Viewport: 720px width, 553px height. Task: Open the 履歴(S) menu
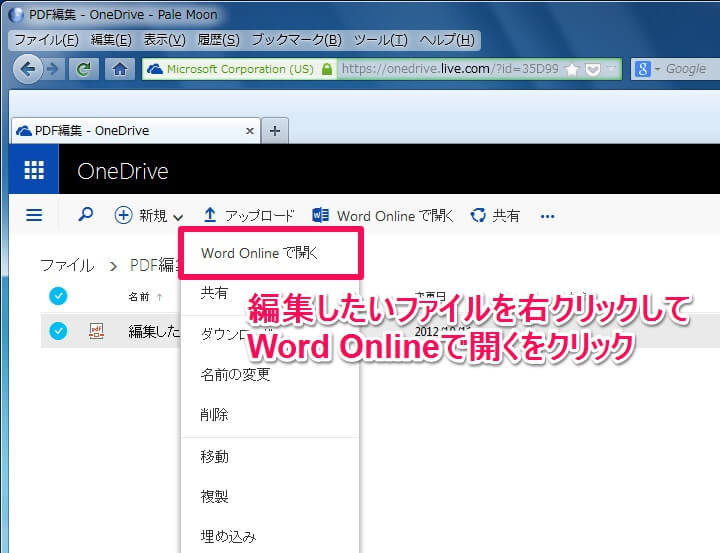pyautogui.click(x=218, y=40)
